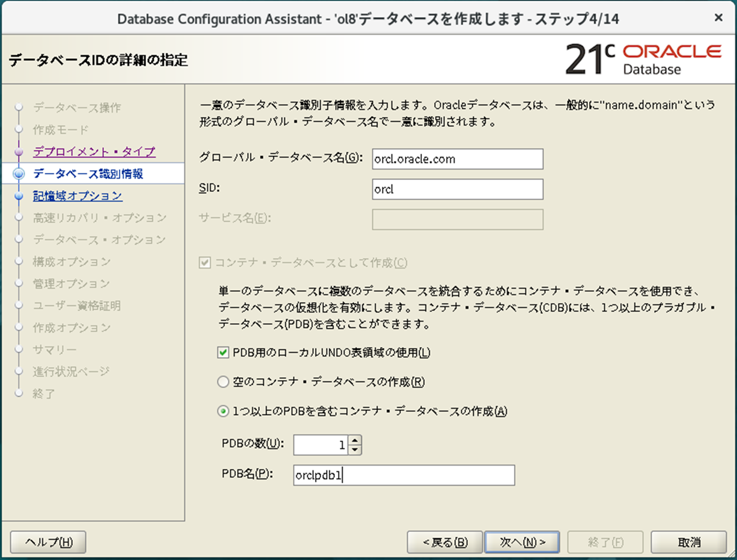Image resolution: width=737 pixels, height=560 pixels.
Task: Close the Database Configuration Assistant window
Action: coord(718,18)
